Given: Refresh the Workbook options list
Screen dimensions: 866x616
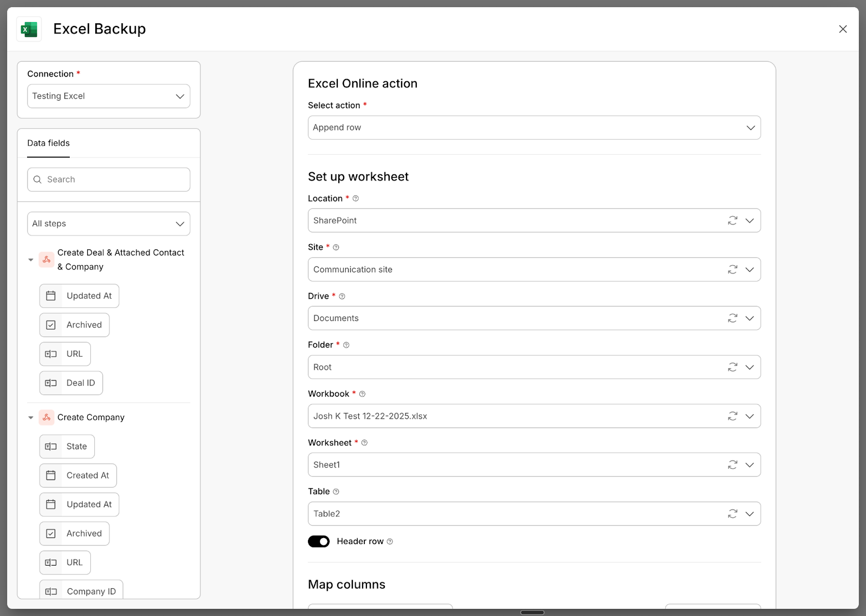Looking at the screenshot, I should click(732, 416).
